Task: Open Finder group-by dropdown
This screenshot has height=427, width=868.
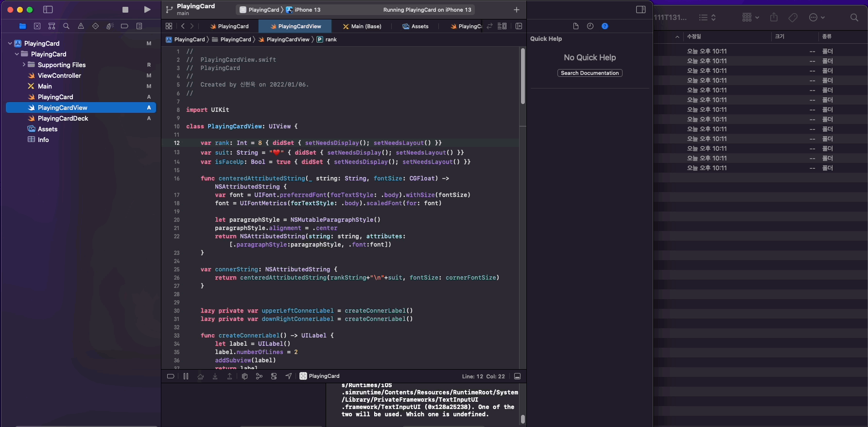Action: point(750,18)
